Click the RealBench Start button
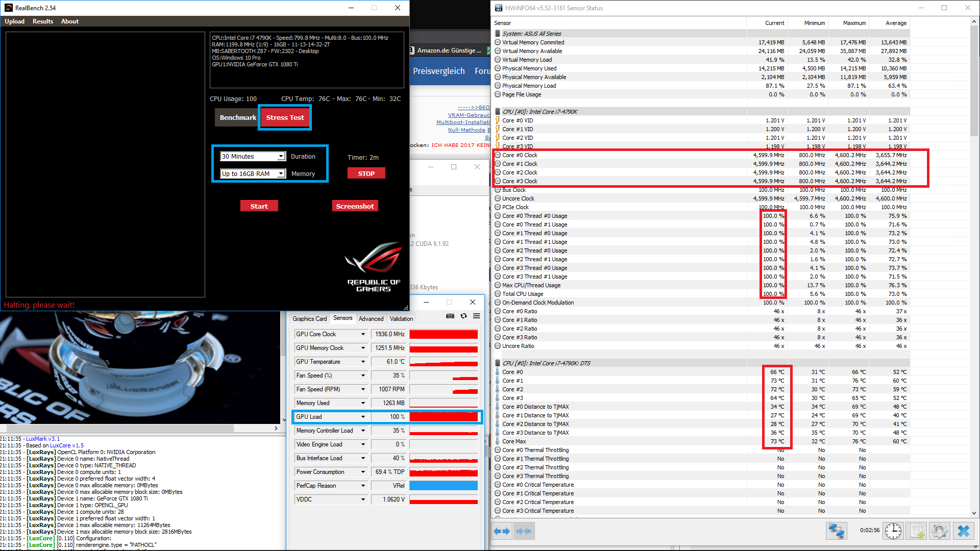 [258, 206]
